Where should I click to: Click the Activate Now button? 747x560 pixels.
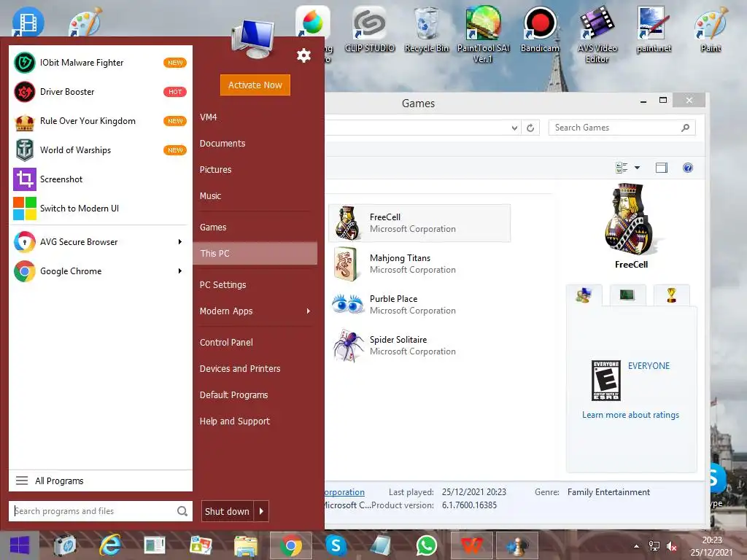[x=255, y=85]
